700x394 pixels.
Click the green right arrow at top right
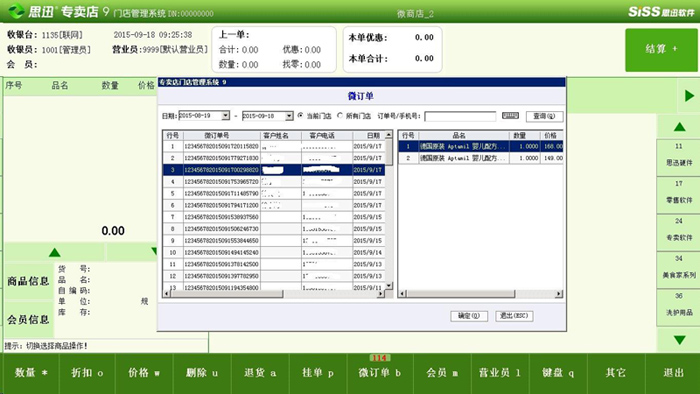689,95
